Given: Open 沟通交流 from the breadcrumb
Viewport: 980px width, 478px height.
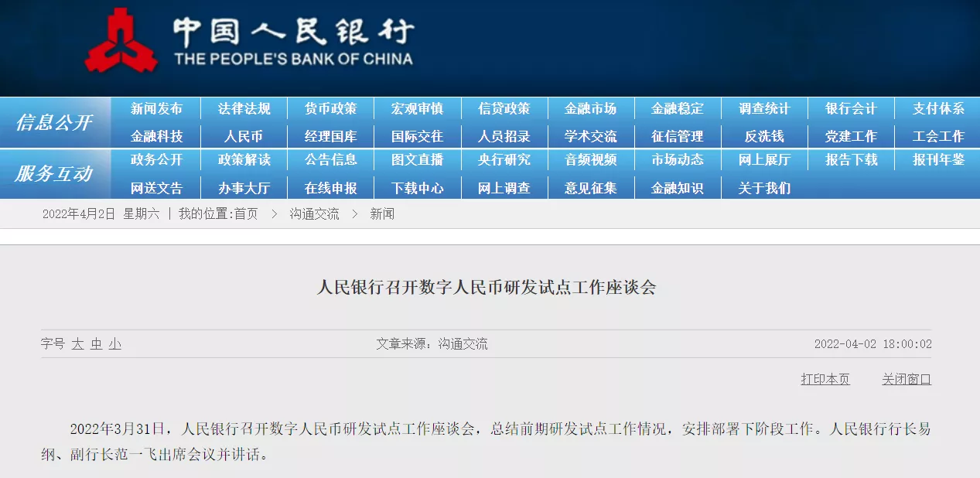Looking at the screenshot, I should [x=313, y=214].
